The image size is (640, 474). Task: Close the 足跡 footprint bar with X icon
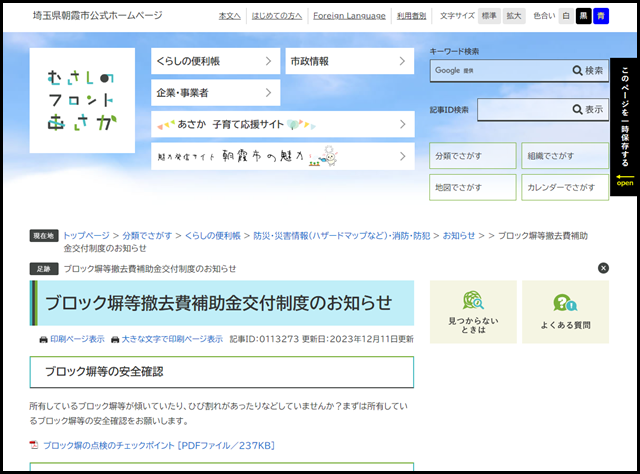point(603,268)
